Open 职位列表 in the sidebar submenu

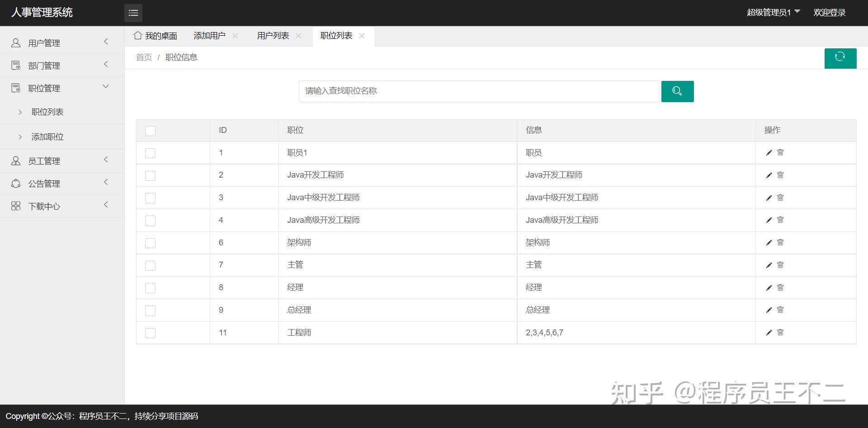point(47,112)
